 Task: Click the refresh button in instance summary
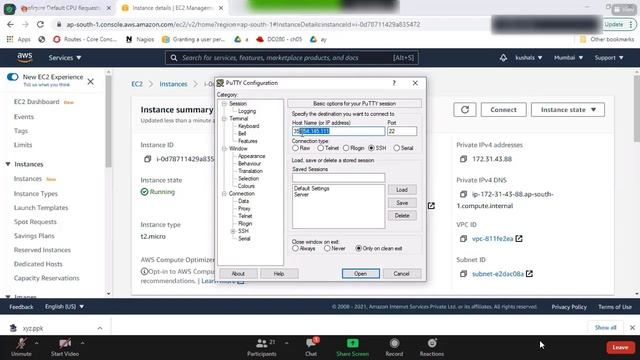[x=464, y=110]
